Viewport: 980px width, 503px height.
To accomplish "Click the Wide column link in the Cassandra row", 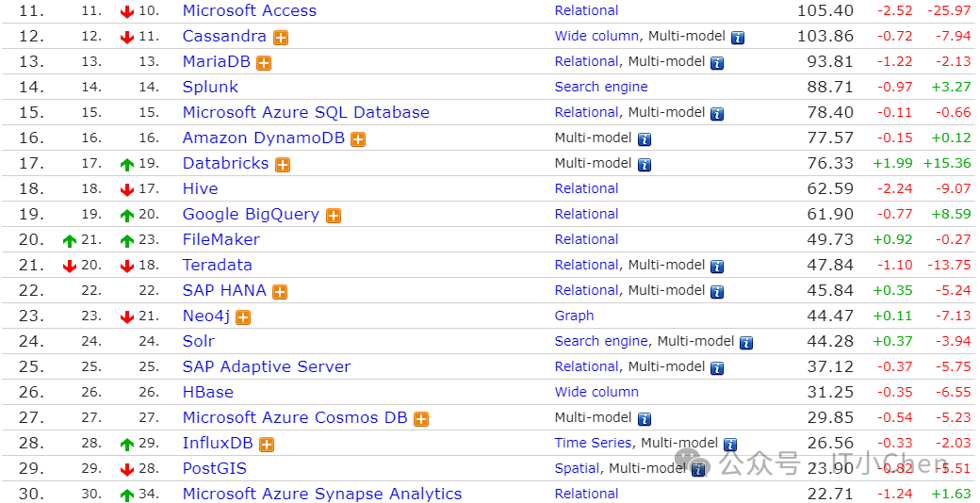I will 596,36.
